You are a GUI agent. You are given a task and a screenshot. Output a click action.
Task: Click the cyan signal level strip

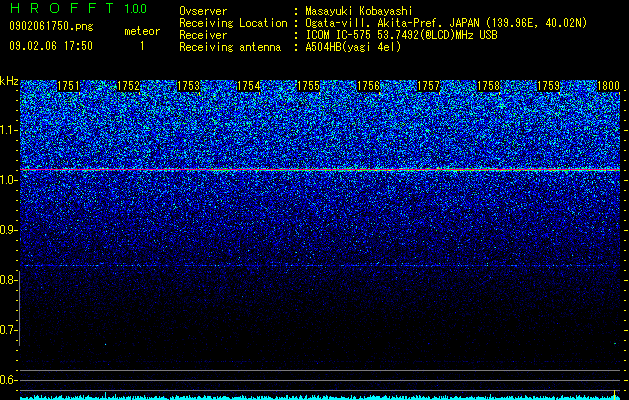[x=320, y=397]
